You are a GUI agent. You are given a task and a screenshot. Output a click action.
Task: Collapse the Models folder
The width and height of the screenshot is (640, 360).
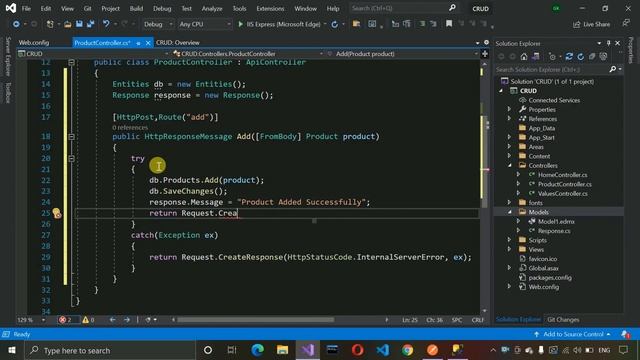tap(509, 212)
